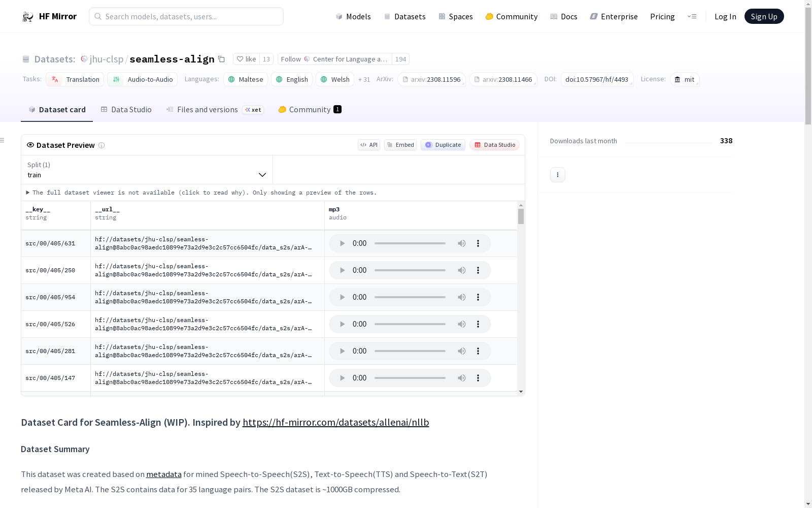
Task: Click the dataset table vertical scrollbar thumb
Action: [521, 216]
